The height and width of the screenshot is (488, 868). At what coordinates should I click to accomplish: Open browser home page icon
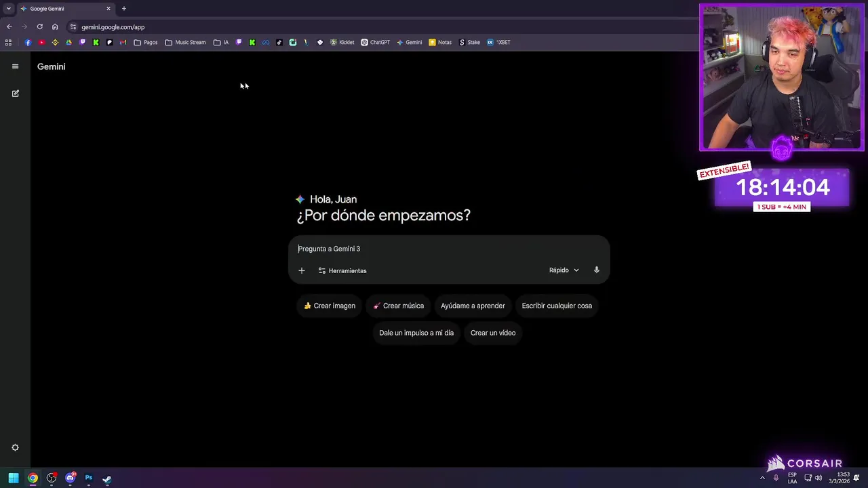click(x=55, y=27)
